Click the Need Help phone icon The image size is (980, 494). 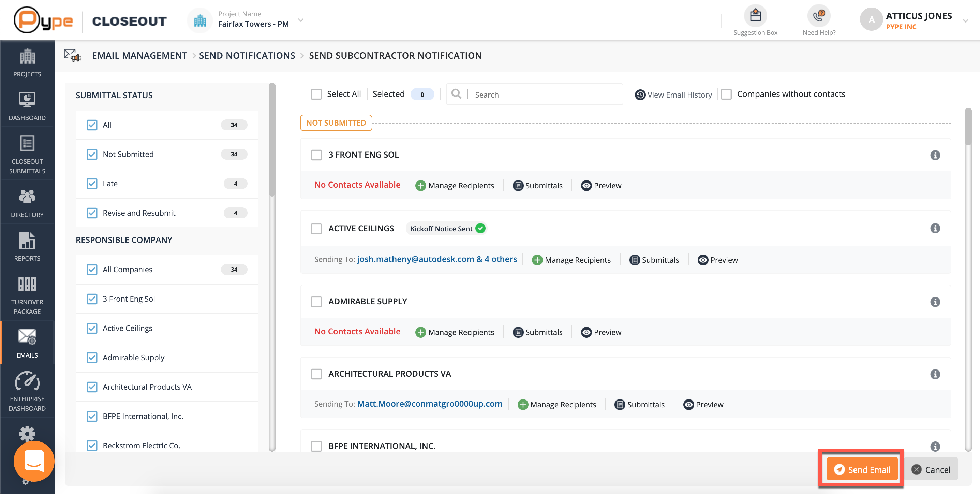819,16
